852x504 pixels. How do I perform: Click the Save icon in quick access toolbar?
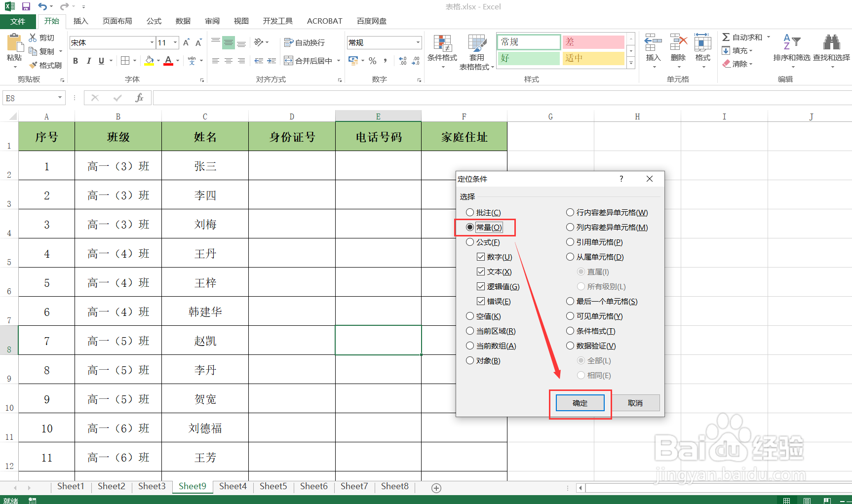pos(26,6)
